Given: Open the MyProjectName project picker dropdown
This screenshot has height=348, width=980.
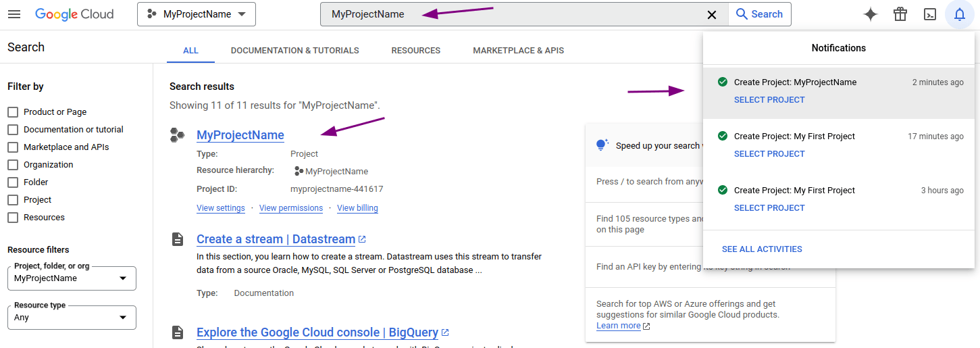Looking at the screenshot, I should coord(196,14).
